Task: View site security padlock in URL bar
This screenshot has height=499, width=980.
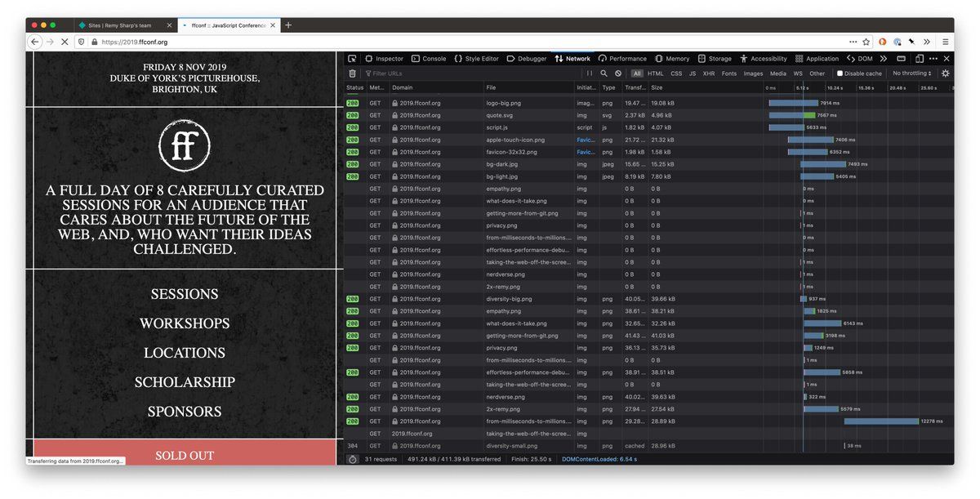Action: pyautogui.click(x=94, y=42)
